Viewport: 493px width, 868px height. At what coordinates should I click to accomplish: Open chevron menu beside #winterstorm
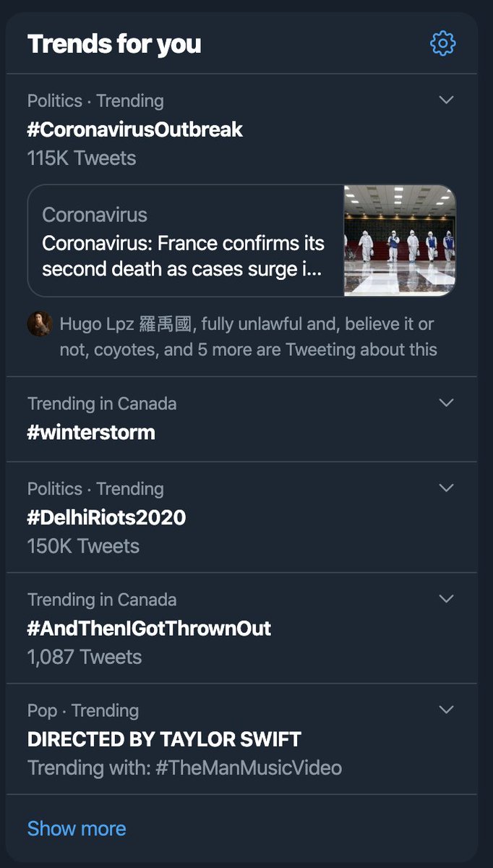[447, 403]
